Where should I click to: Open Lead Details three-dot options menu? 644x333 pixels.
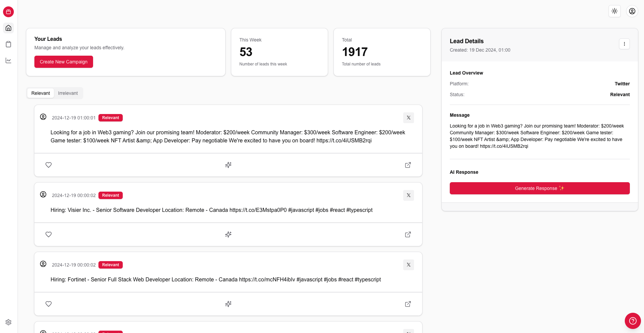(624, 44)
